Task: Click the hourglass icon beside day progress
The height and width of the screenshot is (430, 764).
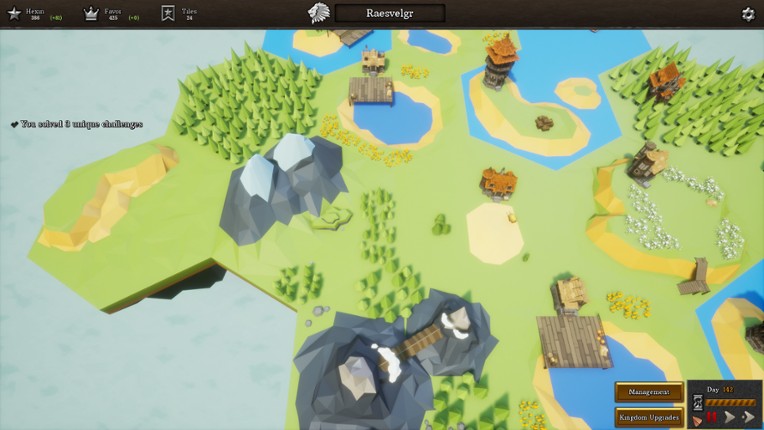Action: point(698,402)
